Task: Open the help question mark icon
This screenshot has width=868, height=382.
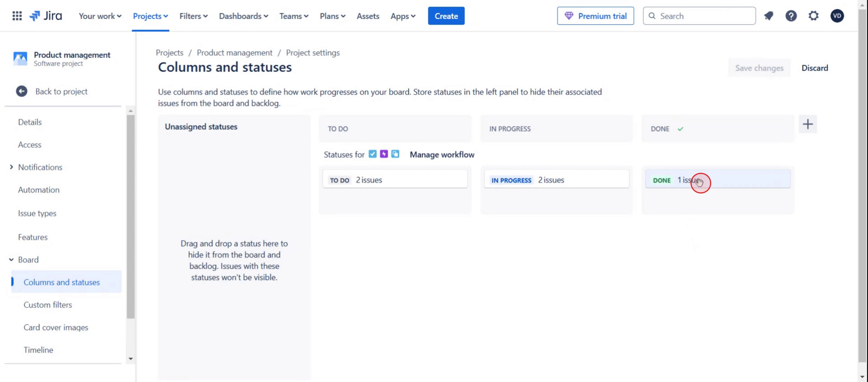Action: pyautogui.click(x=791, y=16)
